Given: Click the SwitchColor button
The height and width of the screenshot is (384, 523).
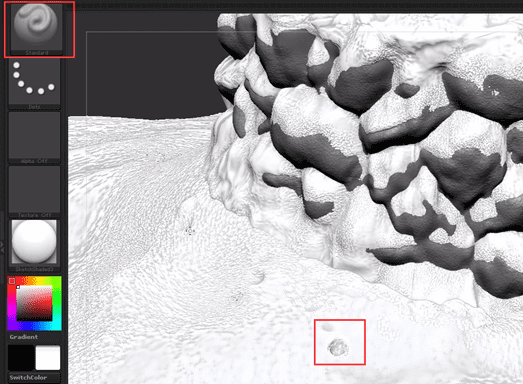Looking at the screenshot, I should (34, 378).
